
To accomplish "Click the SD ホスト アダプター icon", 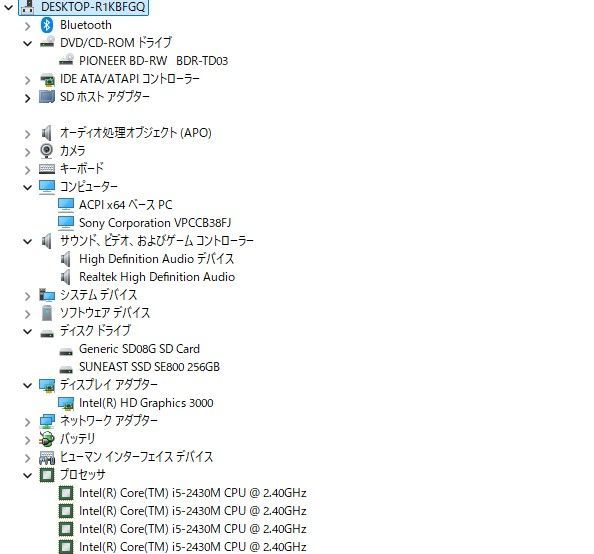I will coord(47,97).
